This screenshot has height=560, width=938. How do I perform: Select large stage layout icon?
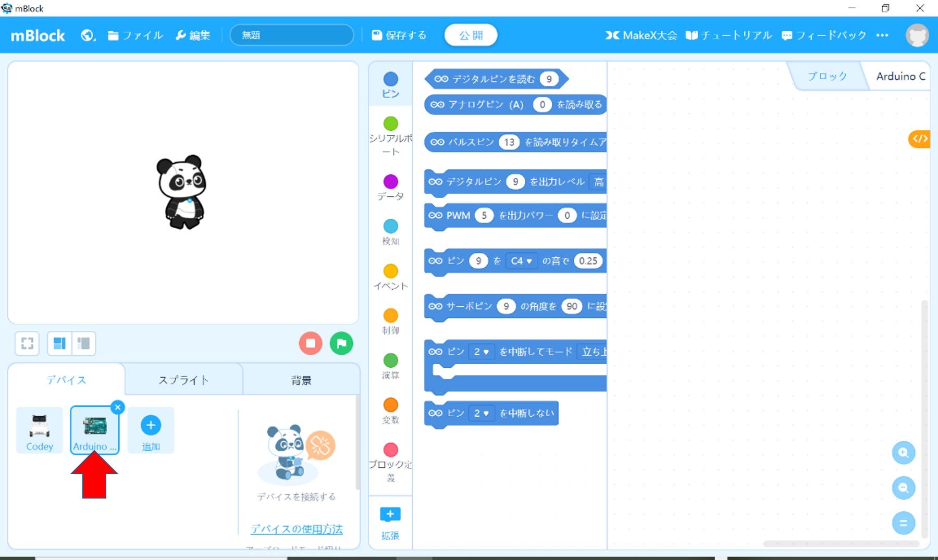(x=59, y=343)
